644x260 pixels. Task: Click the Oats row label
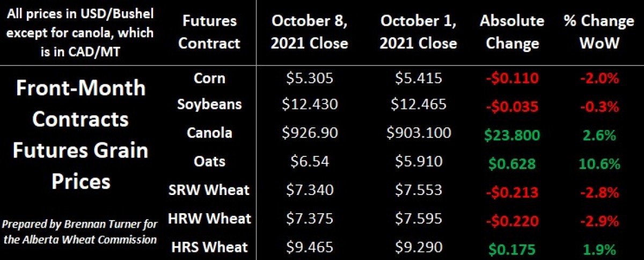click(209, 161)
